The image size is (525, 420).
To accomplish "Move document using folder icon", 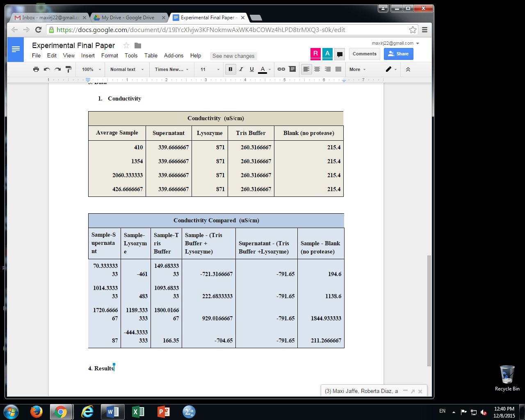I will 138,46.
